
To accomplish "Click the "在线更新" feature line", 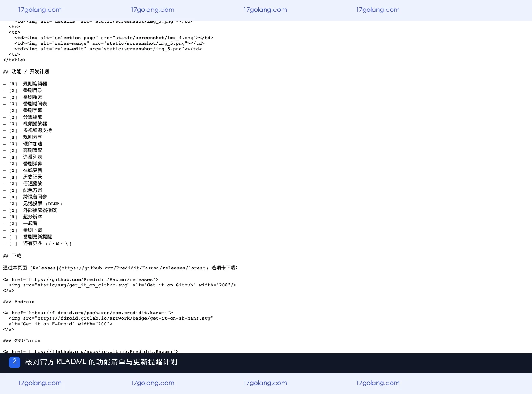I will [x=23, y=170].
